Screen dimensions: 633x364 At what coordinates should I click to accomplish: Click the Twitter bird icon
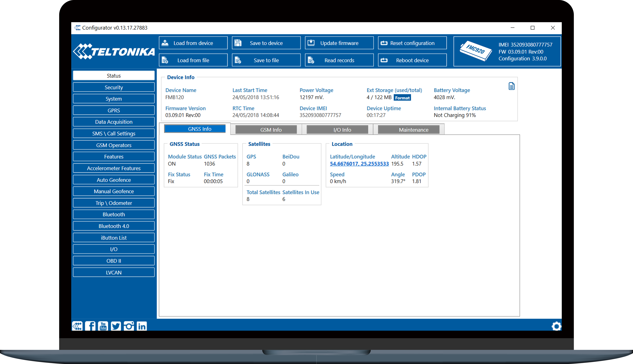coord(116,326)
